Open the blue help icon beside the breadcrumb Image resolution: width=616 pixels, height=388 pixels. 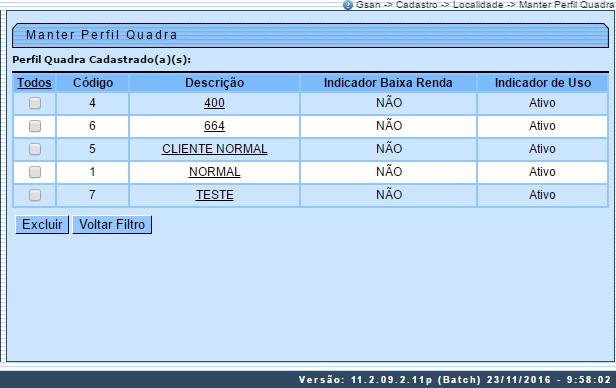tap(348, 5)
